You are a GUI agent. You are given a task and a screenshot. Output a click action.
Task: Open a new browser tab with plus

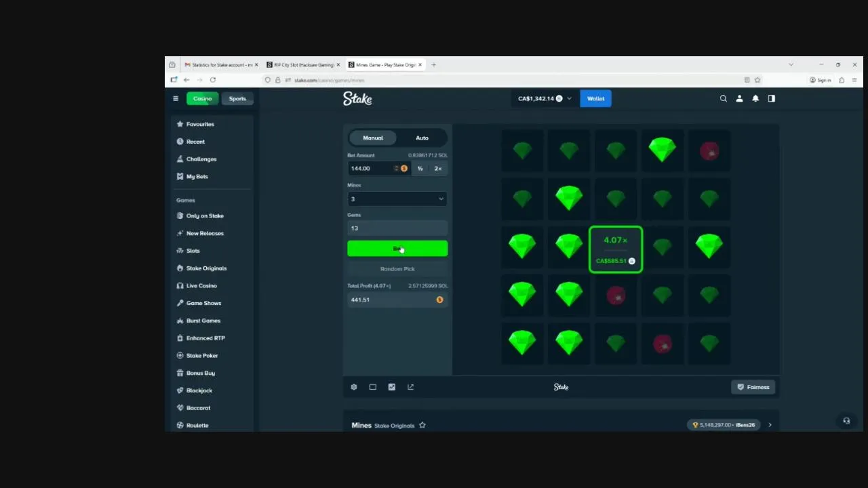(x=433, y=65)
